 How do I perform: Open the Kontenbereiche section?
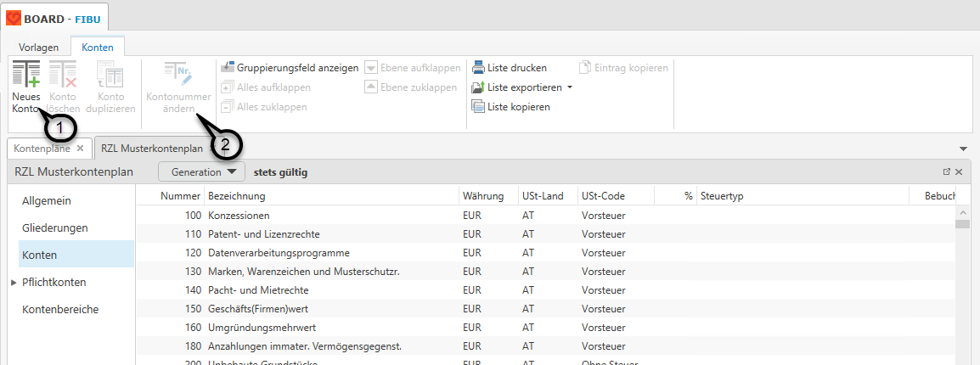point(60,309)
